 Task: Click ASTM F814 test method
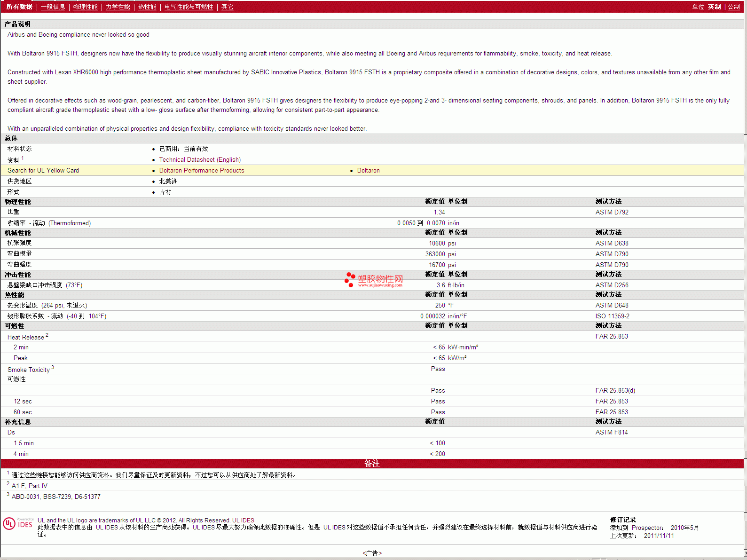coord(612,433)
